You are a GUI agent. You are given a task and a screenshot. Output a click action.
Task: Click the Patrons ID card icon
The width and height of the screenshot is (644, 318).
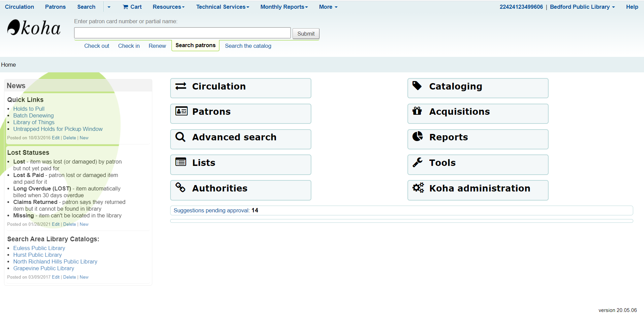pyautogui.click(x=181, y=111)
